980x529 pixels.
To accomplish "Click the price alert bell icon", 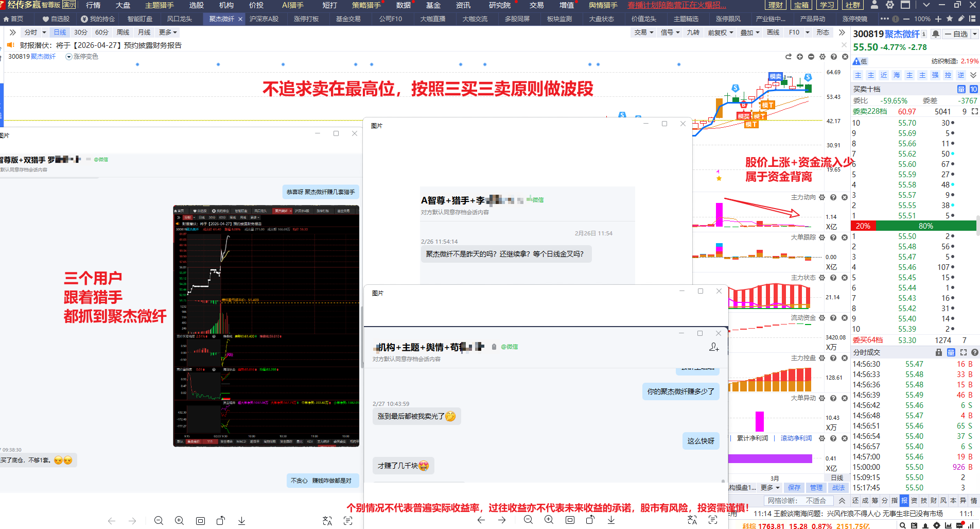I will click(x=936, y=34).
